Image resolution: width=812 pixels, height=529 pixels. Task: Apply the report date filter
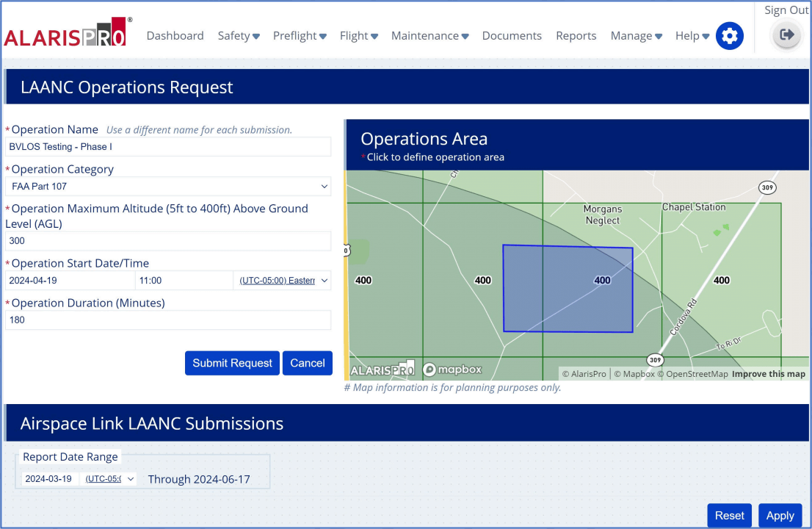780,516
